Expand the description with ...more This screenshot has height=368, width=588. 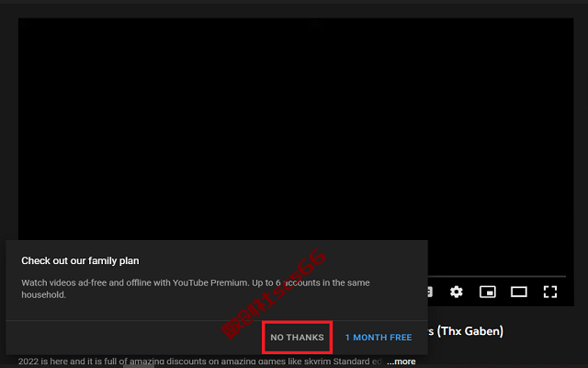401,362
